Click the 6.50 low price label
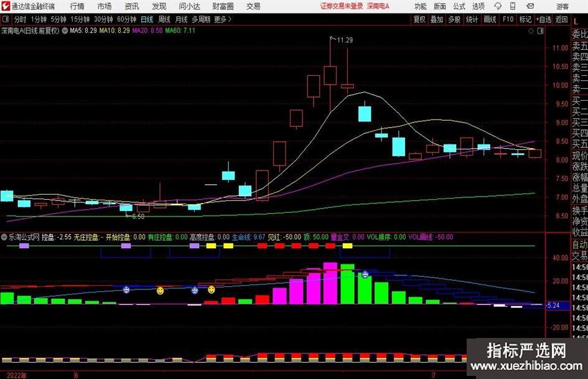 coord(138,217)
